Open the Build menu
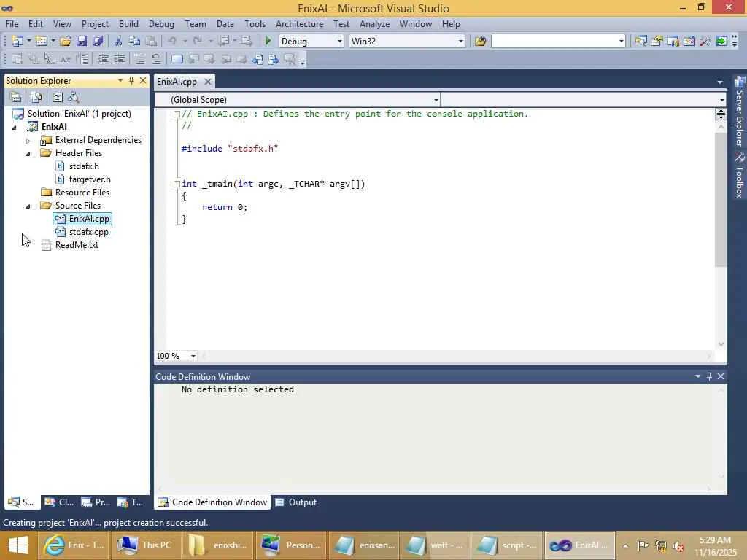Viewport: 747px width, 560px height. point(128,24)
